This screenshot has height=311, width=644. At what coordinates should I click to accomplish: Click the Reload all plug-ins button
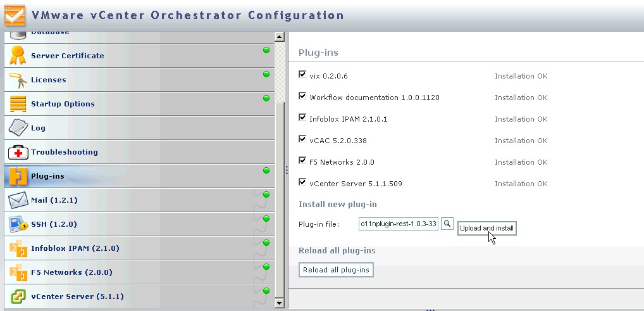336,270
